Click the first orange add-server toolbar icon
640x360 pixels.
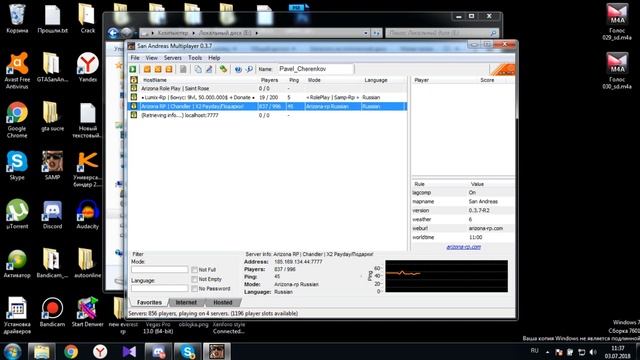[147, 69]
